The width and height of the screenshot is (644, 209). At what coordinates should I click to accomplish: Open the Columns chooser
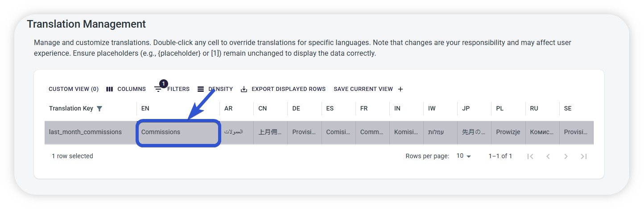point(126,89)
